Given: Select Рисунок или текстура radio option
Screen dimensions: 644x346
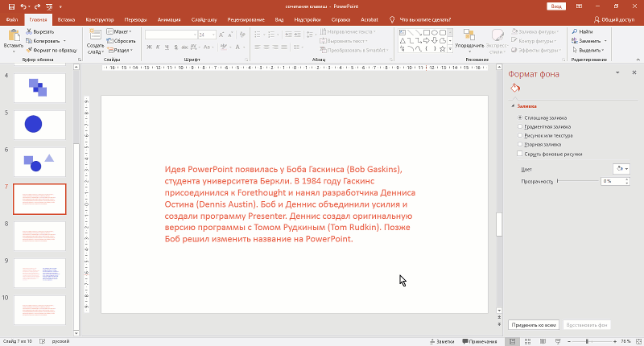Looking at the screenshot, I should point(545,135).
